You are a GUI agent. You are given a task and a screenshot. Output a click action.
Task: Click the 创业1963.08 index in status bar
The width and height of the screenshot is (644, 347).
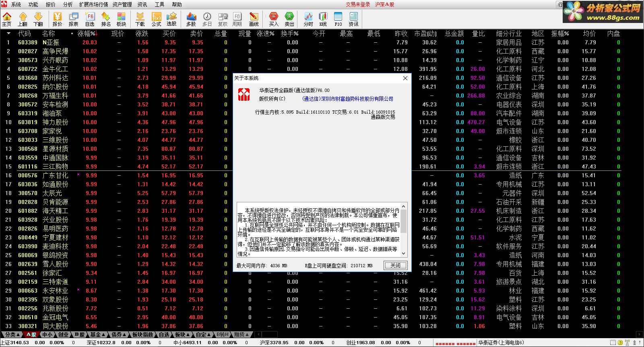(x=361, y=343)
